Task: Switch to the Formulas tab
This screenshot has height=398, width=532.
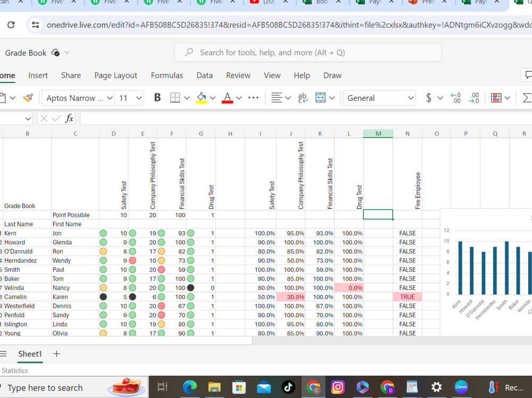Action: point(167,75)
